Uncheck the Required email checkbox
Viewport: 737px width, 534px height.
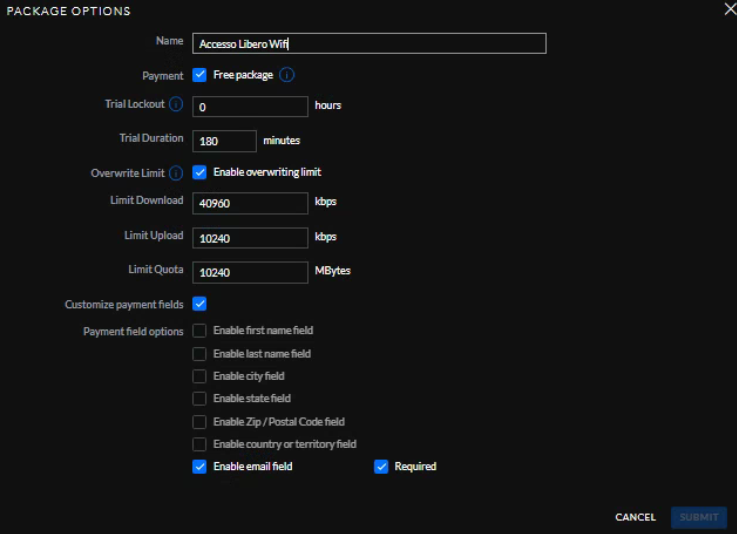point(381,466)
